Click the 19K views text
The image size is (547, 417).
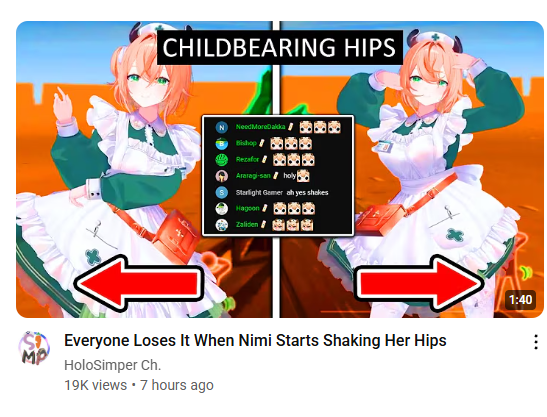(x=95, y=385)
